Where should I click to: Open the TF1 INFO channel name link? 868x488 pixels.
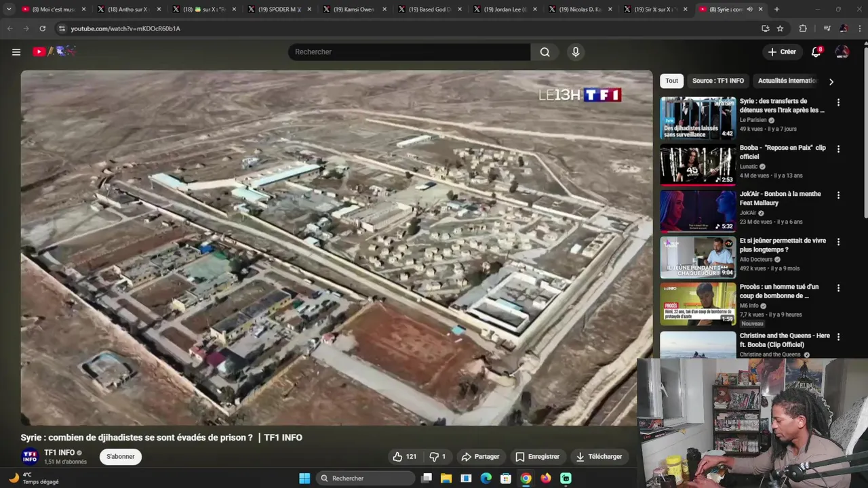60,453
